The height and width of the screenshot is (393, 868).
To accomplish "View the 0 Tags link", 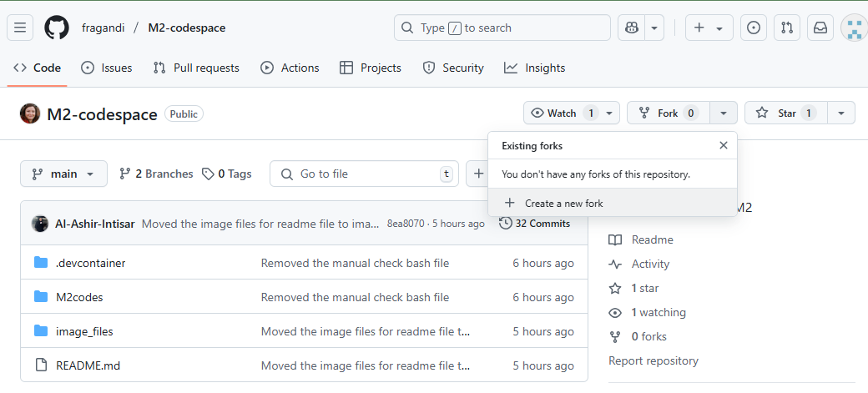I will point(226,174).
